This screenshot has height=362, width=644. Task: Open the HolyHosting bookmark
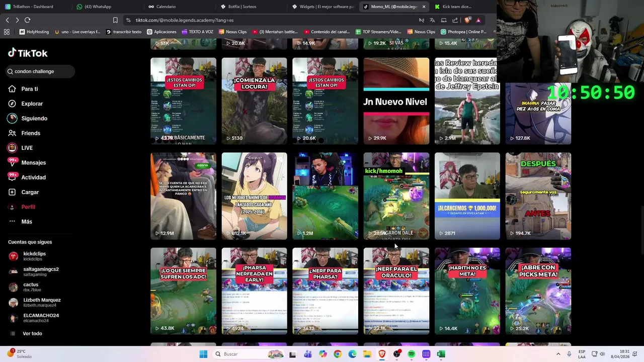(34, 32)
